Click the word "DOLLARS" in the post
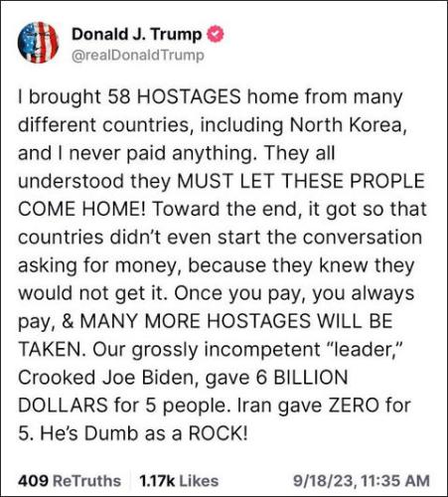 [63, 406]
